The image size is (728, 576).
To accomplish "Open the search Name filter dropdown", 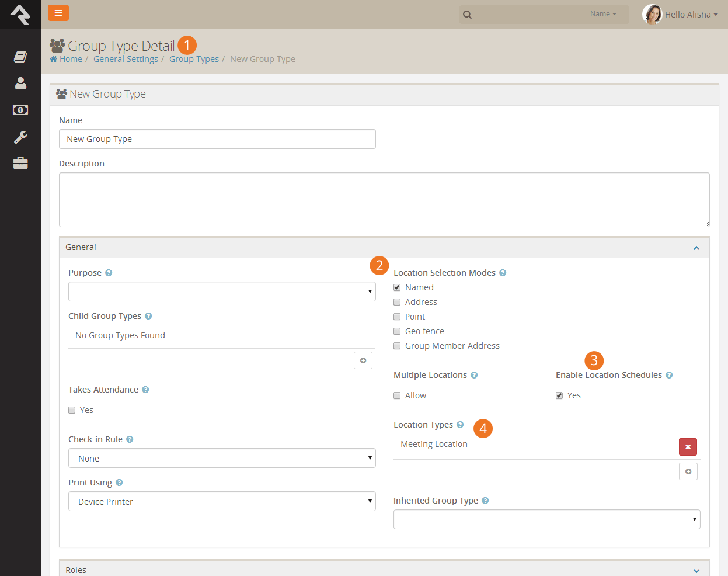I will 603,14.
